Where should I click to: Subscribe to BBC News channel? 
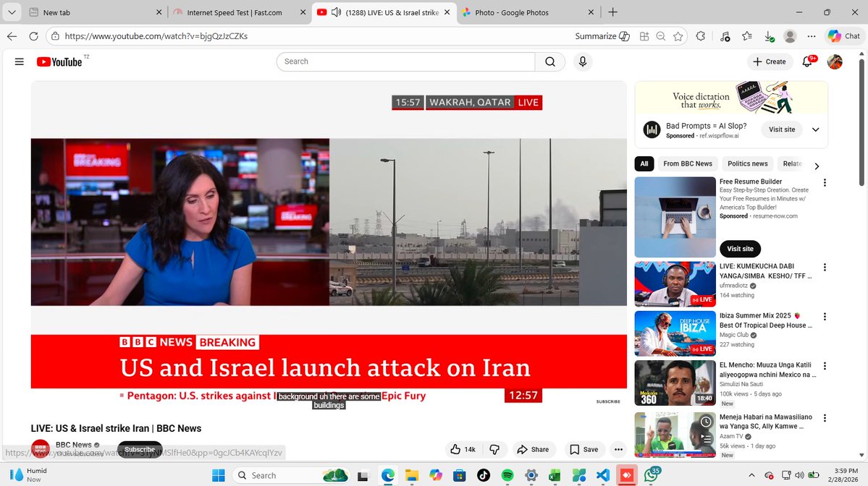pyautogui.click(x=140, y=450)
